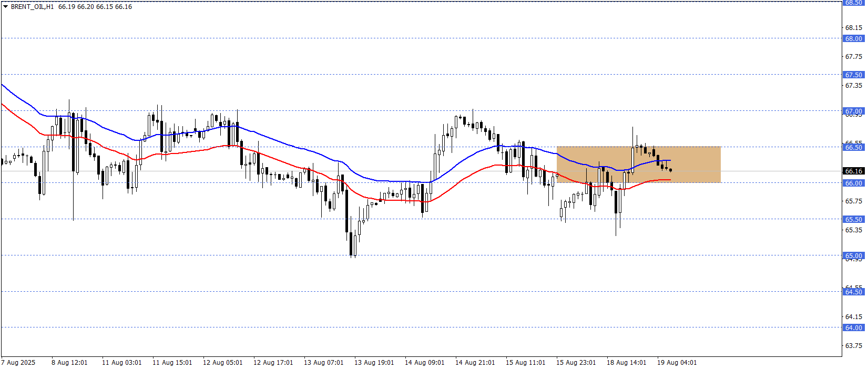Image resolution: width=868 pixels, height=369 pixels.
Task: Click the 63.75 price scale value
Action: click(x=854, y=345)
